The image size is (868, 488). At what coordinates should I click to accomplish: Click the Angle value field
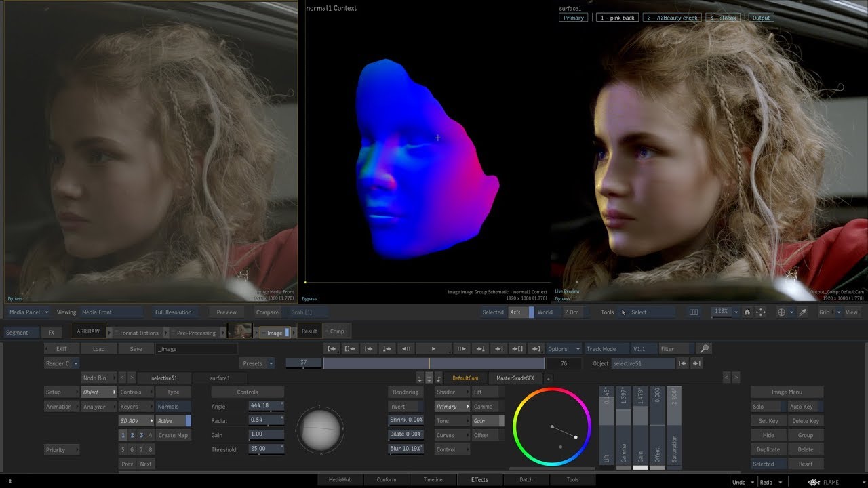pyautogui.click(x=266, y=406)
